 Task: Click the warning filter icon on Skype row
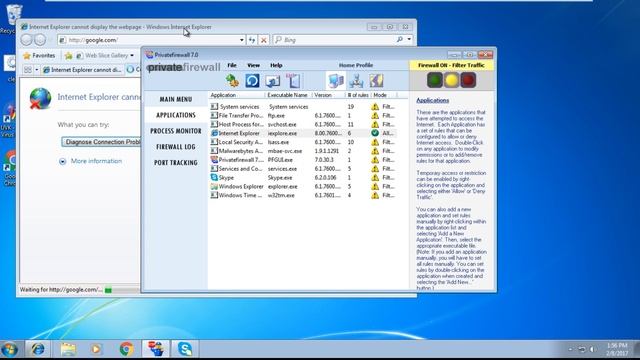[375, 178]
